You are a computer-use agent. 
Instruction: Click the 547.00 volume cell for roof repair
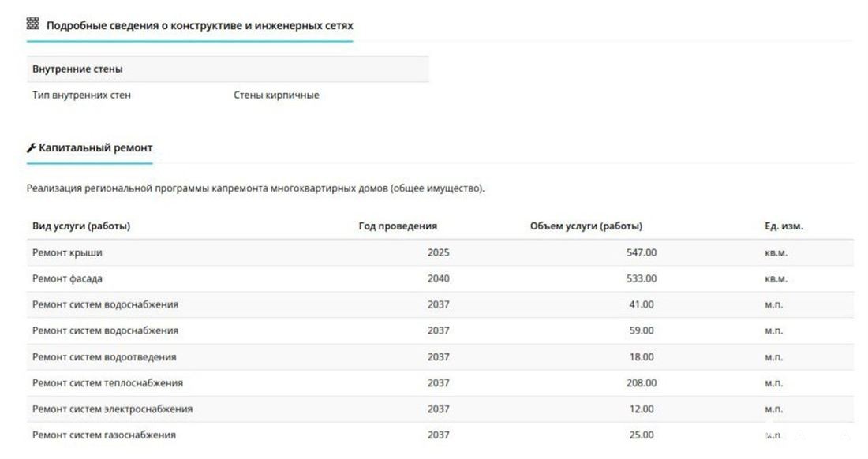(x=642, y=253)
